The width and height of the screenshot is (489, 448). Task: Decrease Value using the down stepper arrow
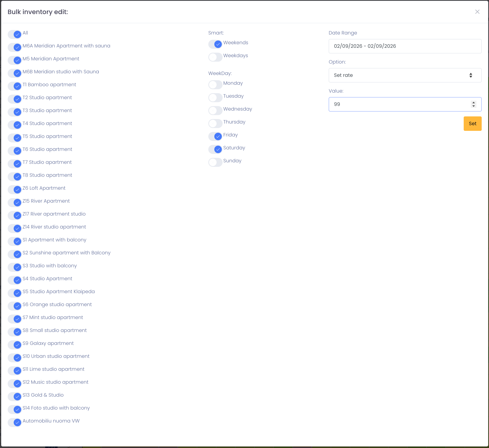click(x=473, y=106)
